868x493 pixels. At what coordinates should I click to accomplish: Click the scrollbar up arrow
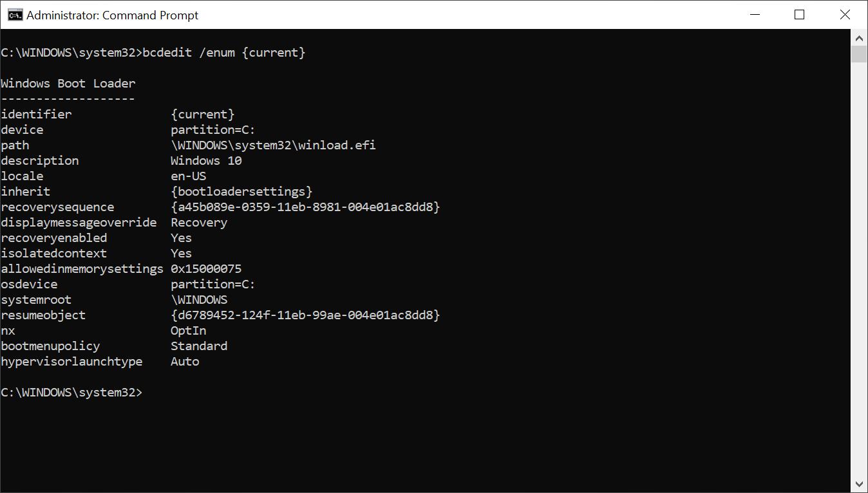[x=859, y=37]
